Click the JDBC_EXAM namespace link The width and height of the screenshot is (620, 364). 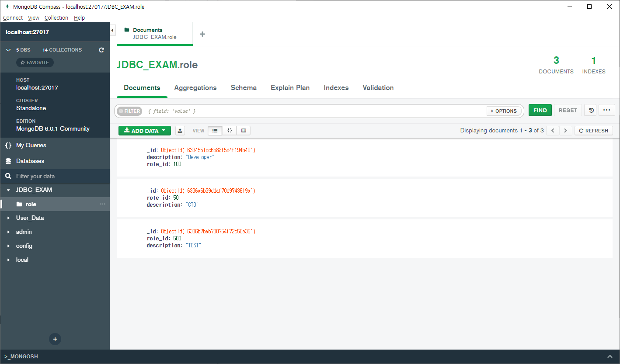(x=146, y=65)
